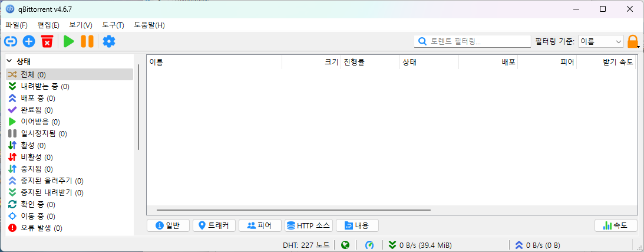Sort by the 크기 column header

click(311, 62)
